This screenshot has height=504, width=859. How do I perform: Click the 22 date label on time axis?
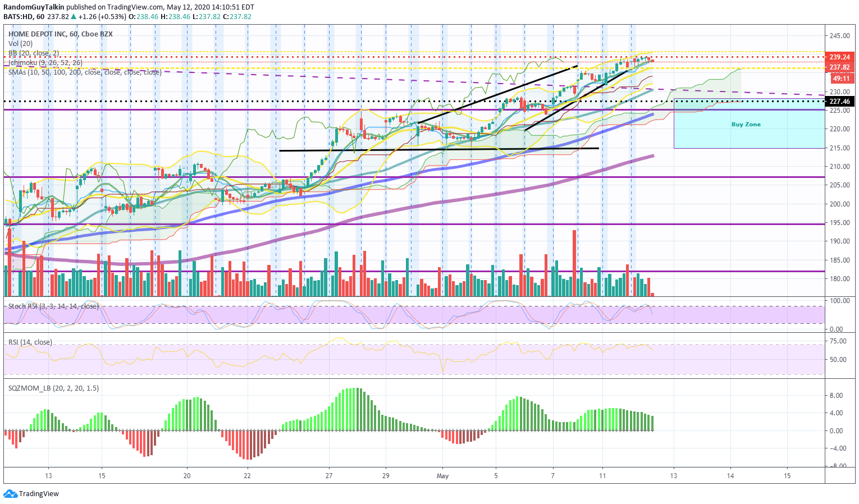[x=248, y=476]
